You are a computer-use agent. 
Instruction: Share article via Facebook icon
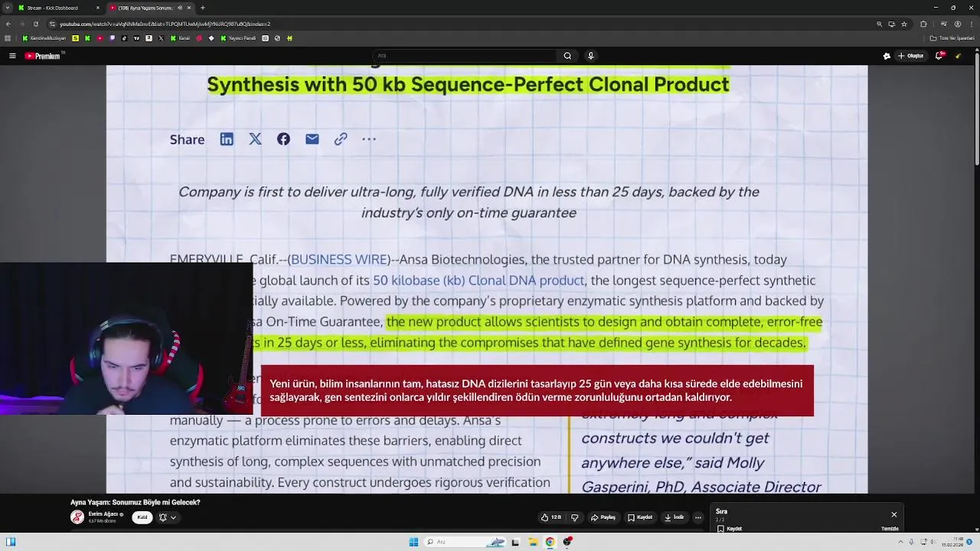tap(283, 139)
